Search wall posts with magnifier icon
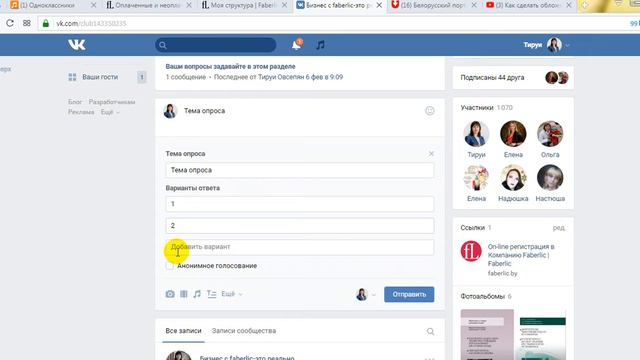 (430, 331)
